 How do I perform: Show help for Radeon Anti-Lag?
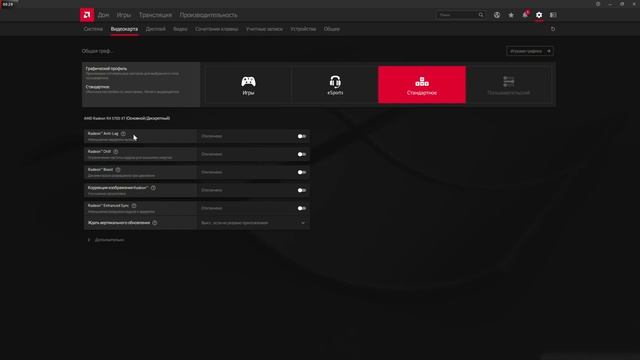click(123, 133)
